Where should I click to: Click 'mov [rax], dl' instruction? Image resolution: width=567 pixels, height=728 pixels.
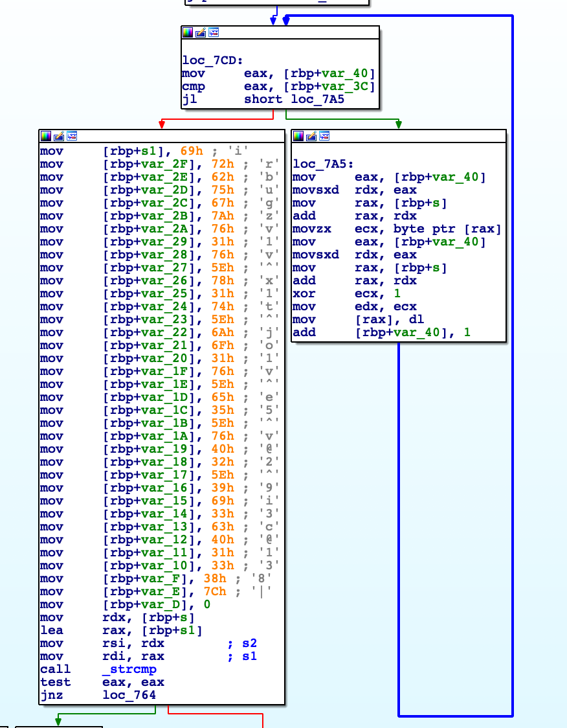pyautogui.click(x=358, y=319)
